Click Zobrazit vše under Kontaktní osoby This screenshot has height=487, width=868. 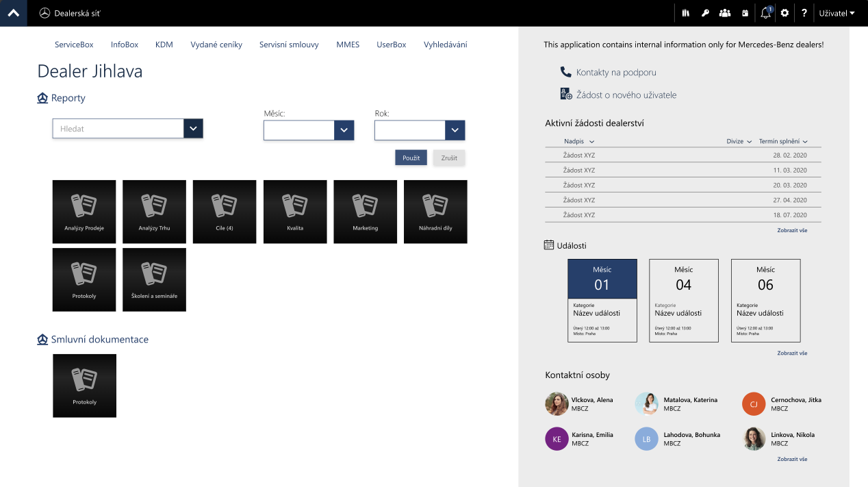pos(792,459)
